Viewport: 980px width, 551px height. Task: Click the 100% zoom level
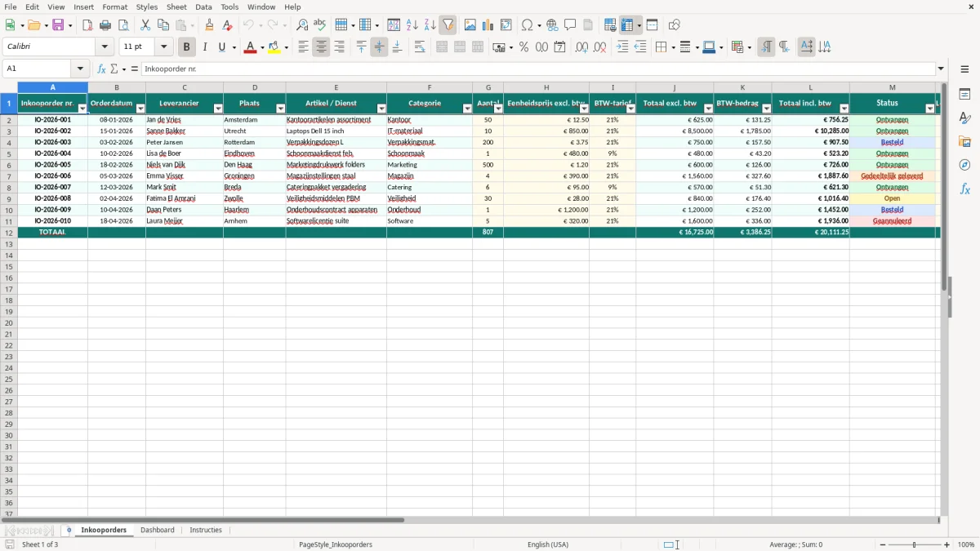pos(966,544)
